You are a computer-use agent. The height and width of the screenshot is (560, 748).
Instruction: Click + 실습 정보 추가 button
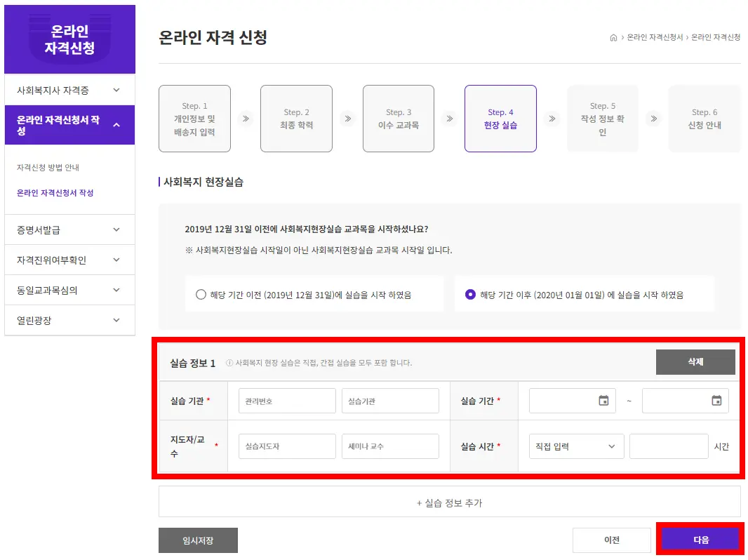pos(449,502)
